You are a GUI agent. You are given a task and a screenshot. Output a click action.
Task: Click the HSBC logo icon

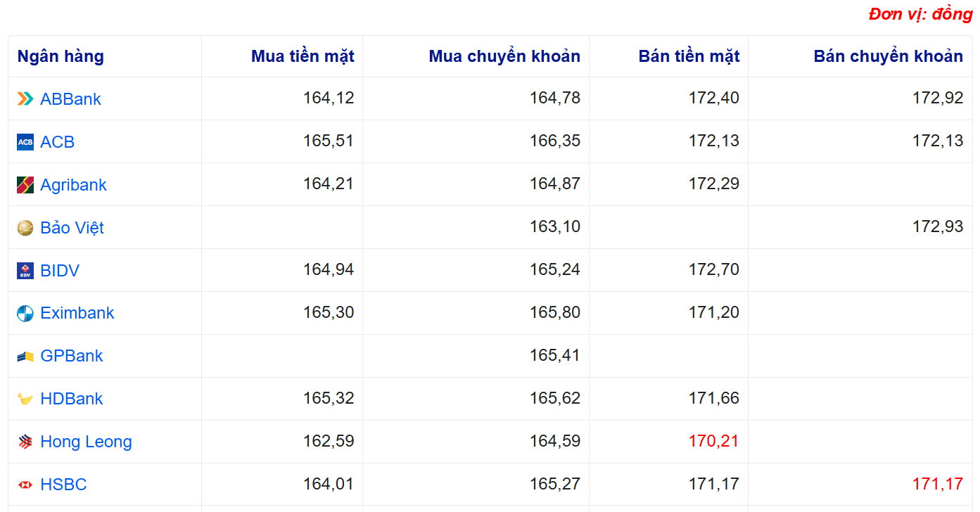tap(25, 485)
